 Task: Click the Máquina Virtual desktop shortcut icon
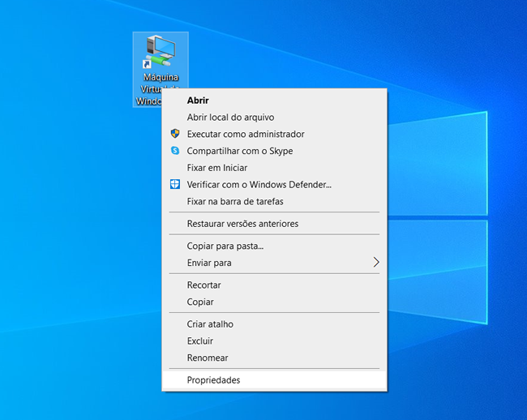(159, 53)
